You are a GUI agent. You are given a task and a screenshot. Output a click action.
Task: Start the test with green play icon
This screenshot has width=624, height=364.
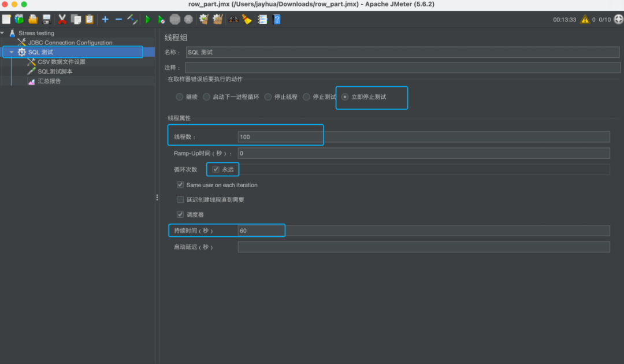coord(148,19)
